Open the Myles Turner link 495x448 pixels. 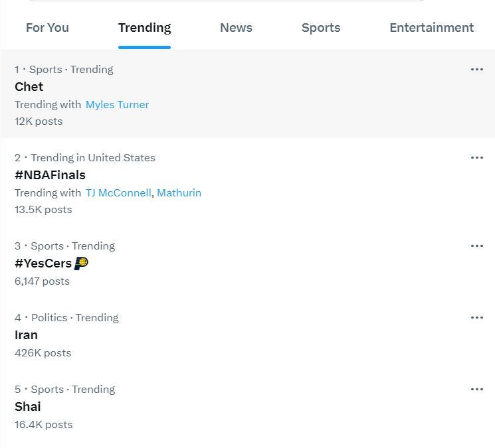click(x=117, y=105)
